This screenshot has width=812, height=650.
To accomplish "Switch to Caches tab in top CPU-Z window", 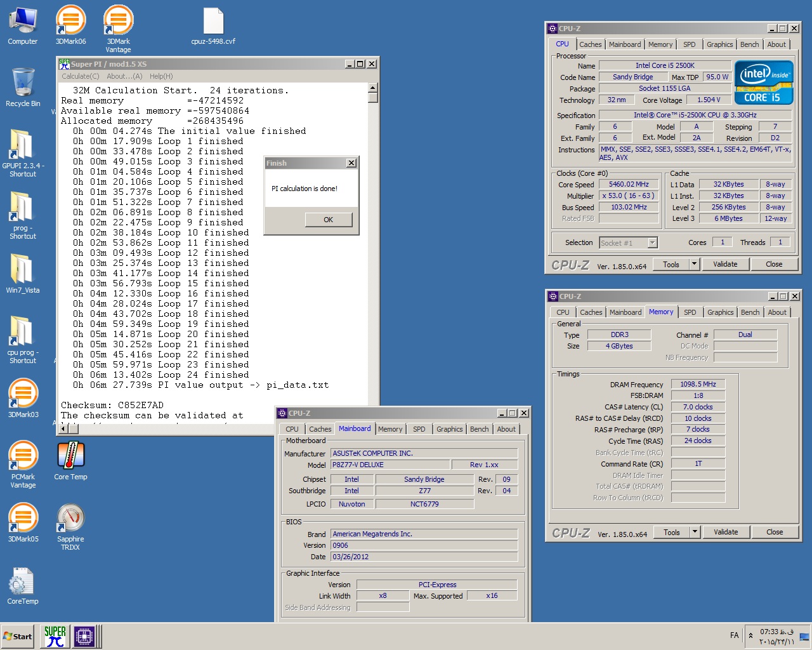I will (x=590, y=44).
